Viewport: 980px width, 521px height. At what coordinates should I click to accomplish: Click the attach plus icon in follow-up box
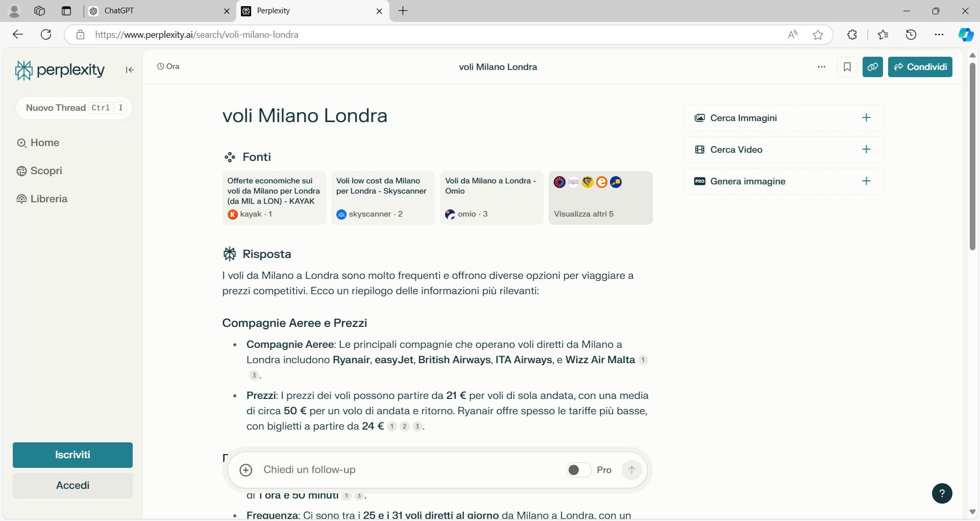click(246, 470)
